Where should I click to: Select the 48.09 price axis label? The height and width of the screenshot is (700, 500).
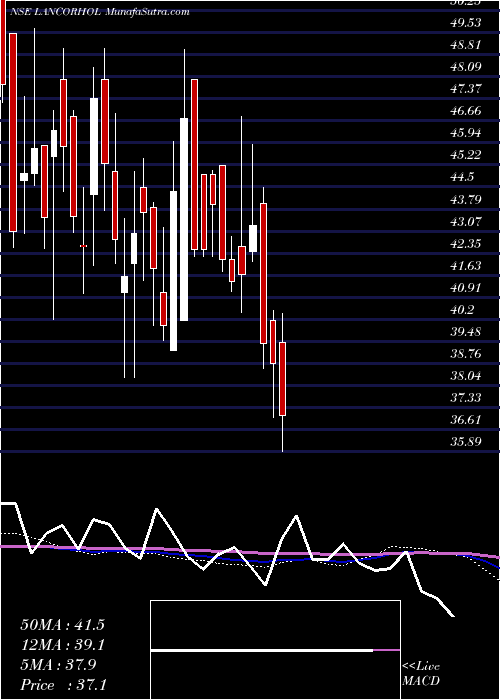point(467,67)
